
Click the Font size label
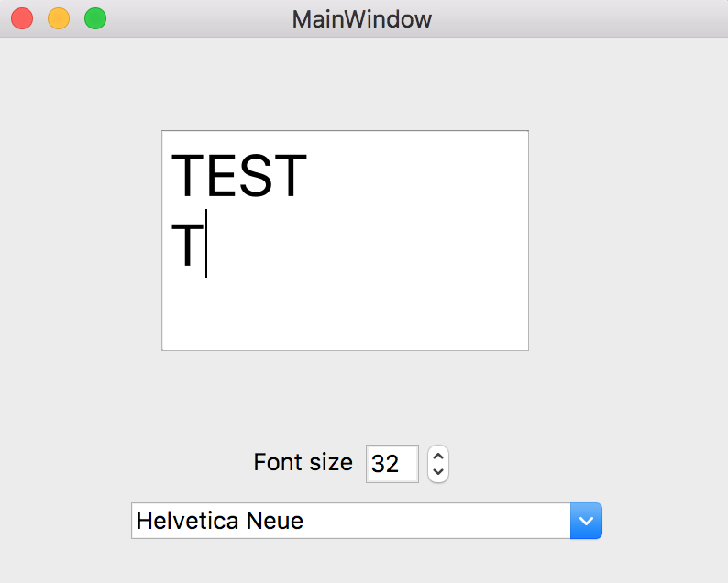(303, 462)
